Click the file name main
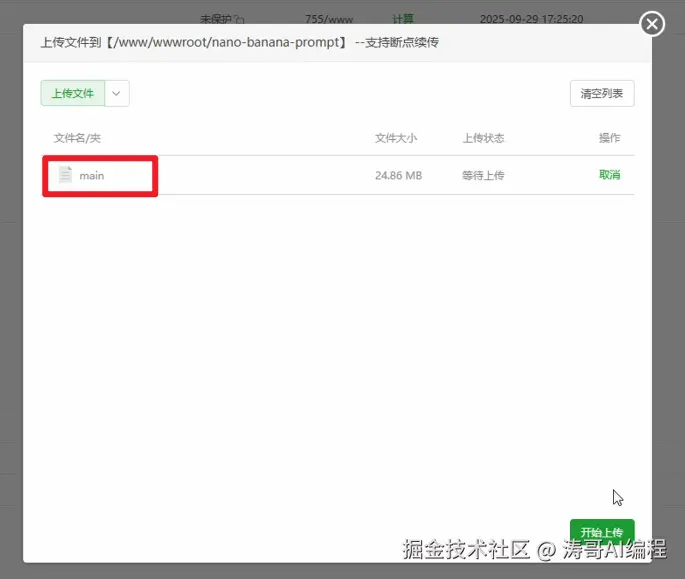The height and width of the screenshot is (579, 685). tap(92, 176)
